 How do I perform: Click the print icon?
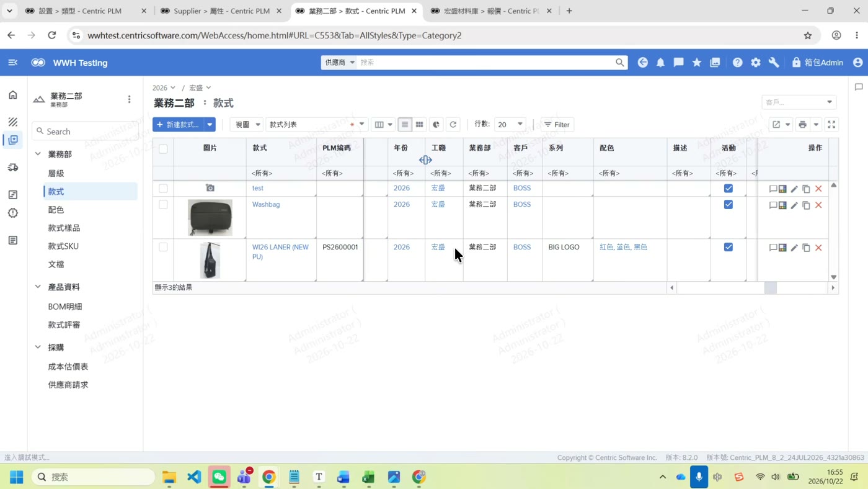click(x=802, y=125)
